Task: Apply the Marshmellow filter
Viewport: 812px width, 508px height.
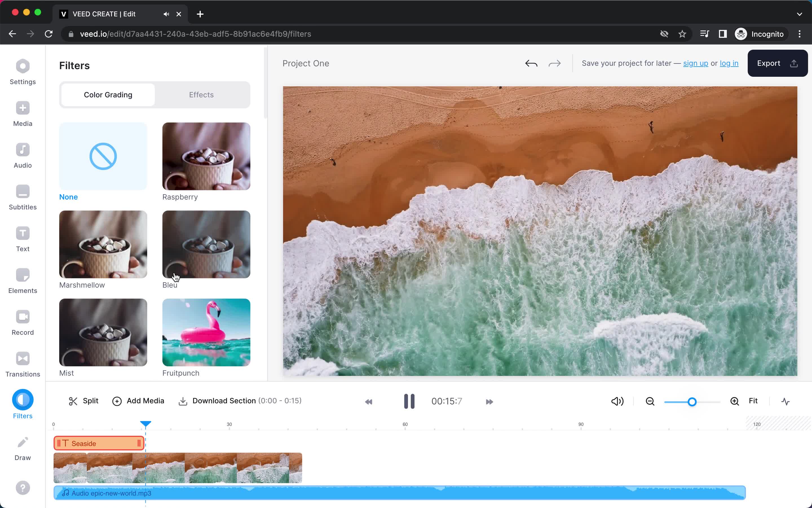Action: [103, 244]
